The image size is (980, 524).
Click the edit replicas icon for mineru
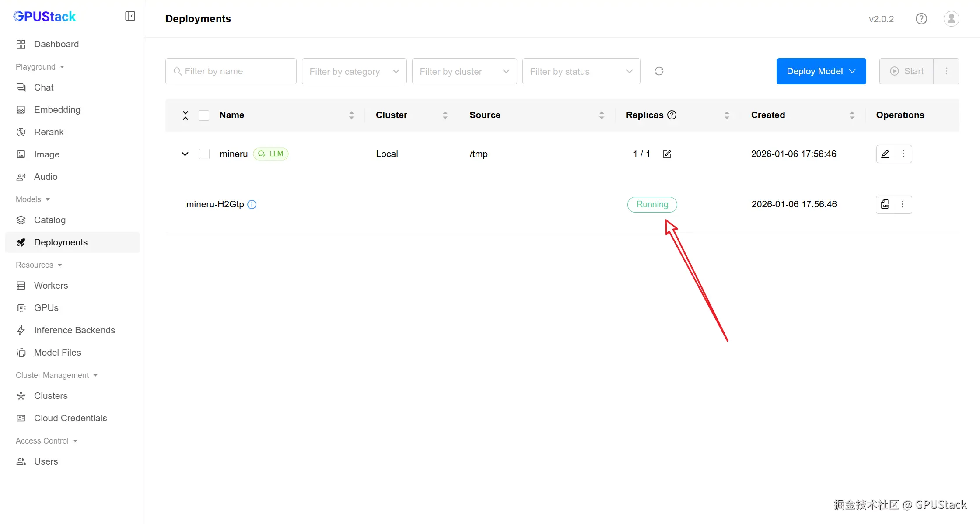(x=667, y=154)
